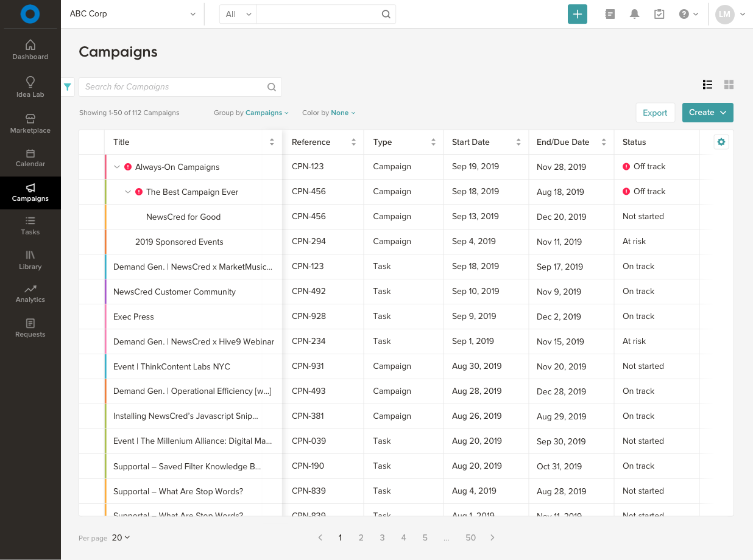Click the green plus add button
Viewport: 753px width, 560px height.
point(577,14)
